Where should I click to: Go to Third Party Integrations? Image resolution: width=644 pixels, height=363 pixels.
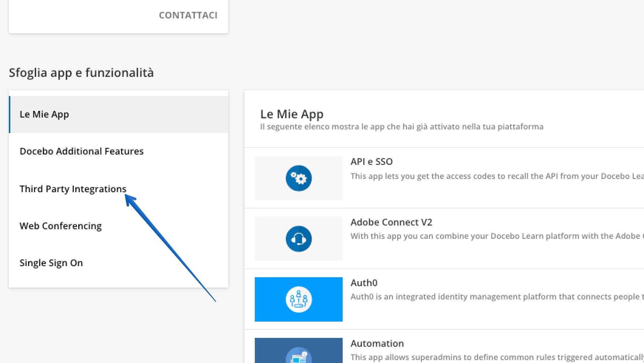pyautogui.click(x=73, y=189)
